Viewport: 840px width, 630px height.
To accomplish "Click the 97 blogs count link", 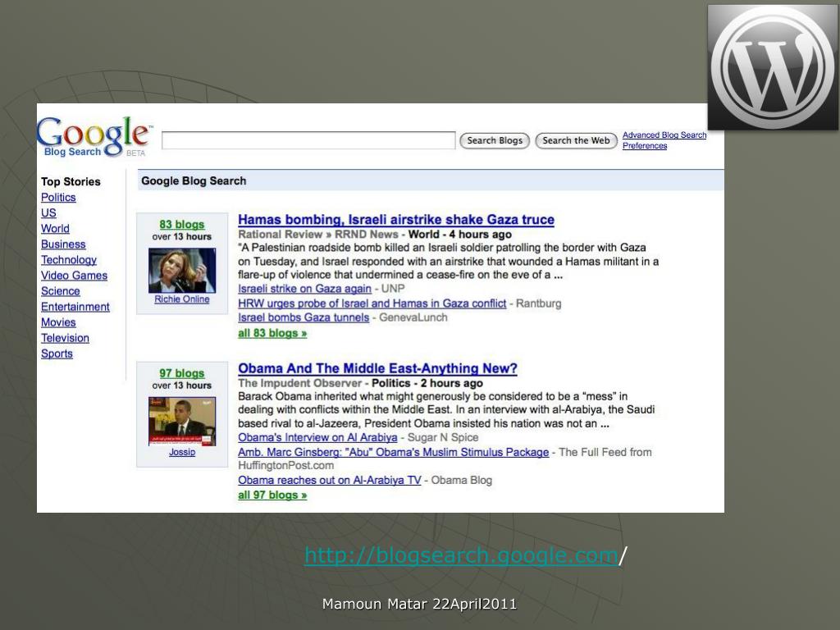I will [181, 373].
